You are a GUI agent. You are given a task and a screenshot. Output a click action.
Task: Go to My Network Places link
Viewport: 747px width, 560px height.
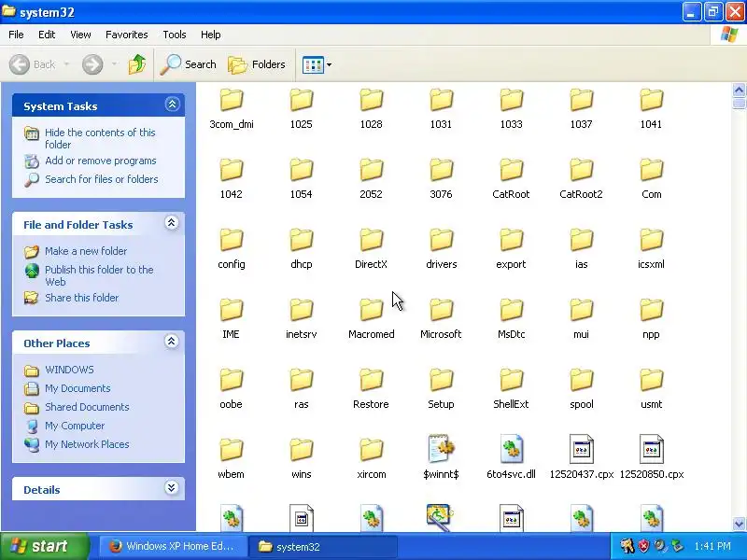[x=87, y=444]
